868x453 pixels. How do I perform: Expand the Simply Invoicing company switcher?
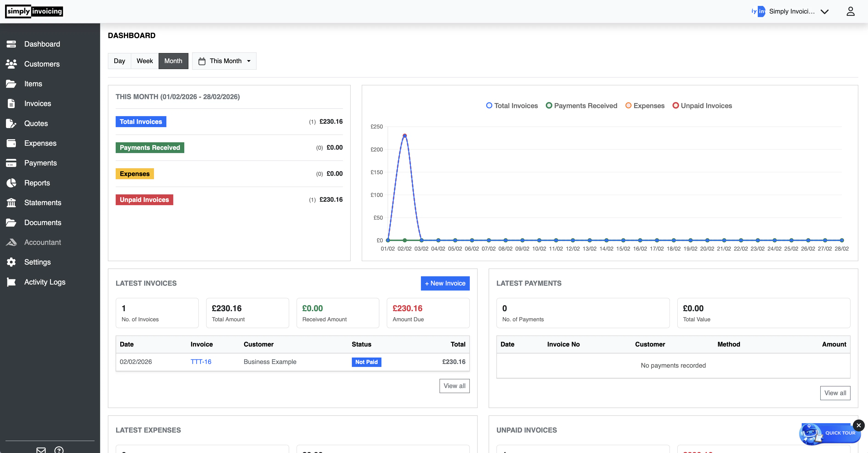pyautogui.click(x=790, y=11)
